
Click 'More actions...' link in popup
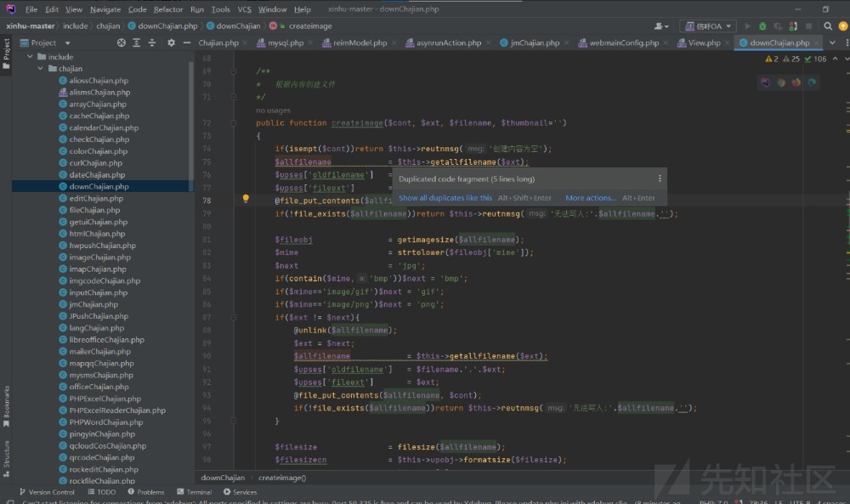coord(590,198)
